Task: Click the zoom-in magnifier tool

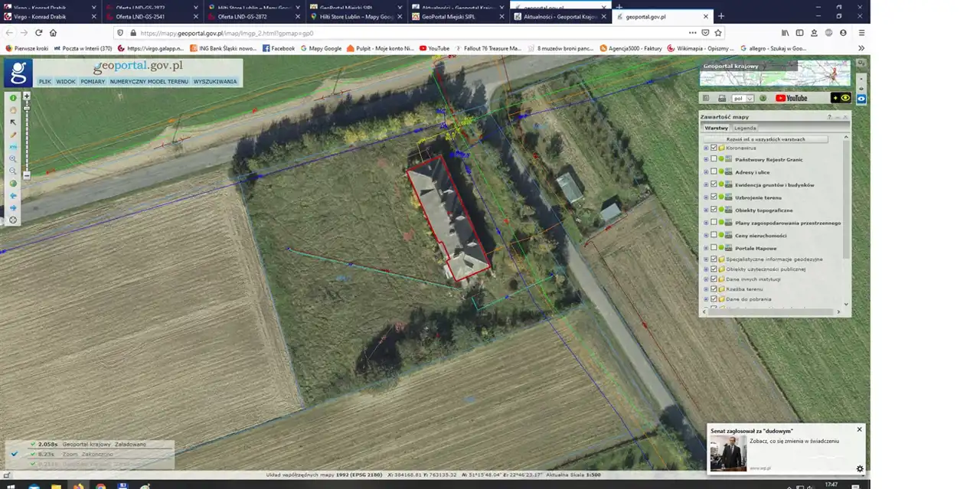Action: (13, 159)
